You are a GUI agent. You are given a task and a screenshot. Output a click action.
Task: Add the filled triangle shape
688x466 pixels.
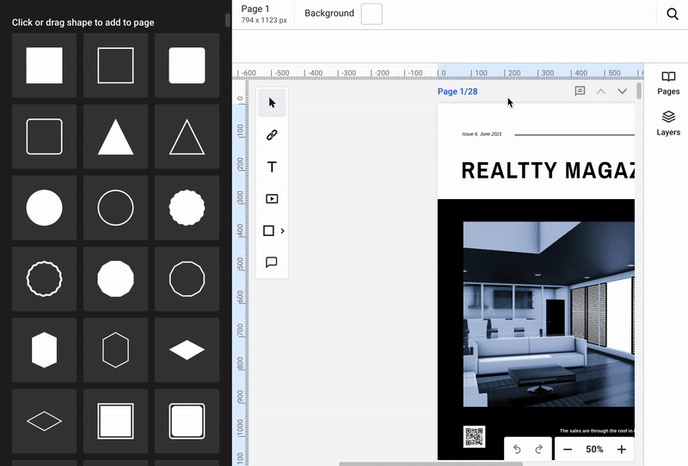click(x=115, y=136)
